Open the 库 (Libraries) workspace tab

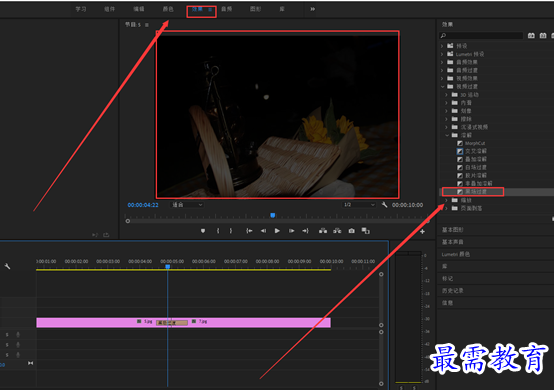coord(282,9)
